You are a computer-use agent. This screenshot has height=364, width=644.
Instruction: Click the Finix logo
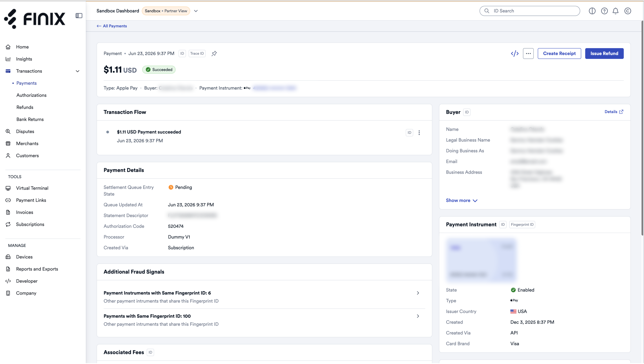(x=35, y=19)
